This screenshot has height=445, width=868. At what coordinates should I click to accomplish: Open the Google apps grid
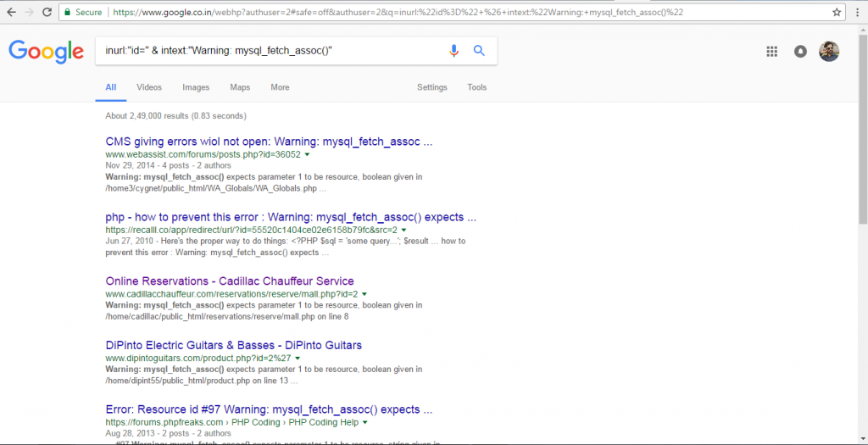click(x=771, y=52)
